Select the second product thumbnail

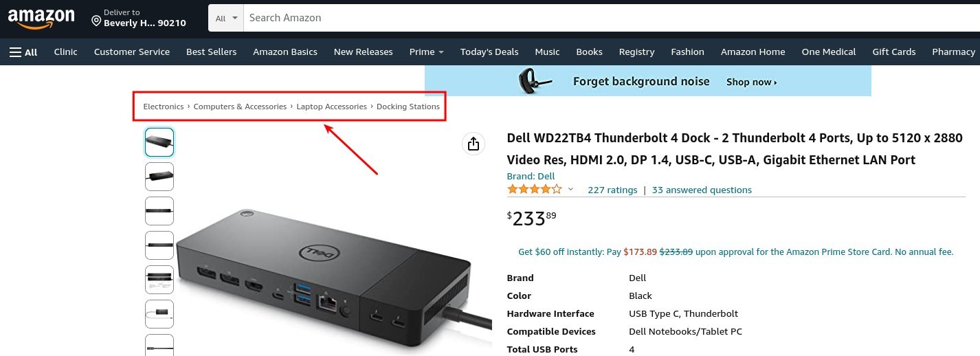pyautogui.click(x=159, y=177)
